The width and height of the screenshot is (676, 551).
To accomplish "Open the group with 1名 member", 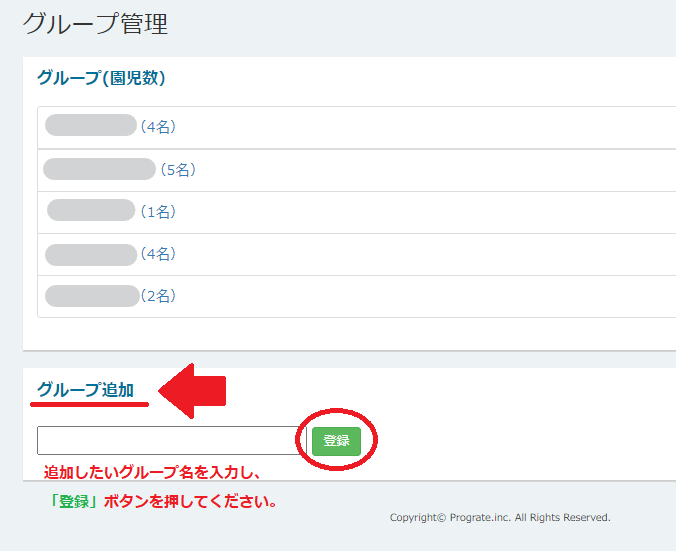I will tap(158, 211).
